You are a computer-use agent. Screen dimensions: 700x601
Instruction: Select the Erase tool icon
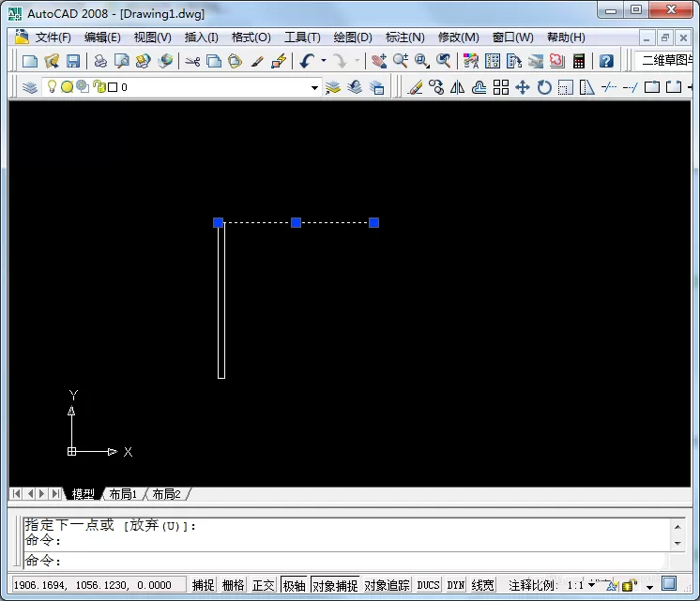pos(415,87)
